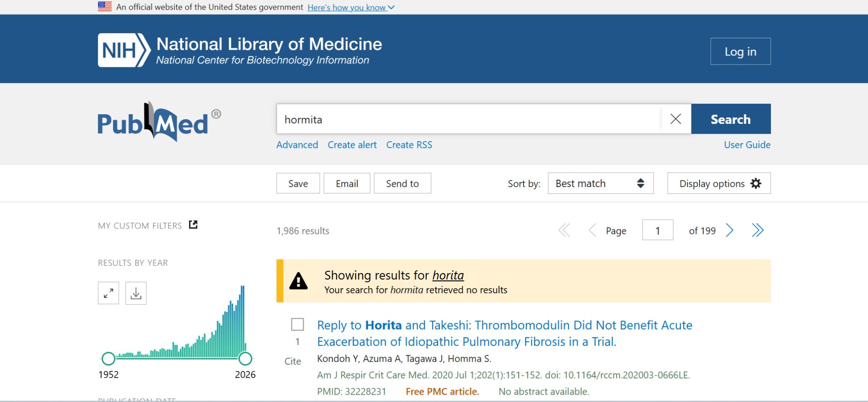Click the NIH logo
The width and height of the screenshot is (868, 402).
124,50
